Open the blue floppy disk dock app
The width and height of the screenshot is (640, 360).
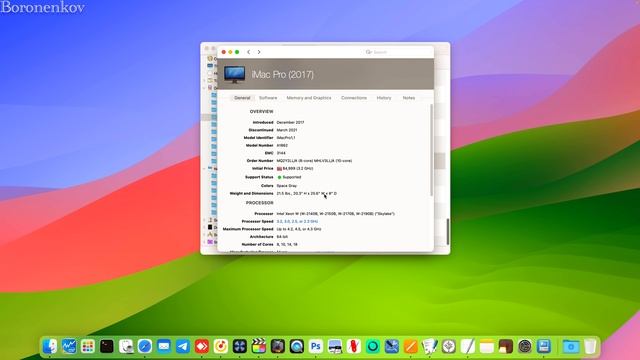pos(544,347)
